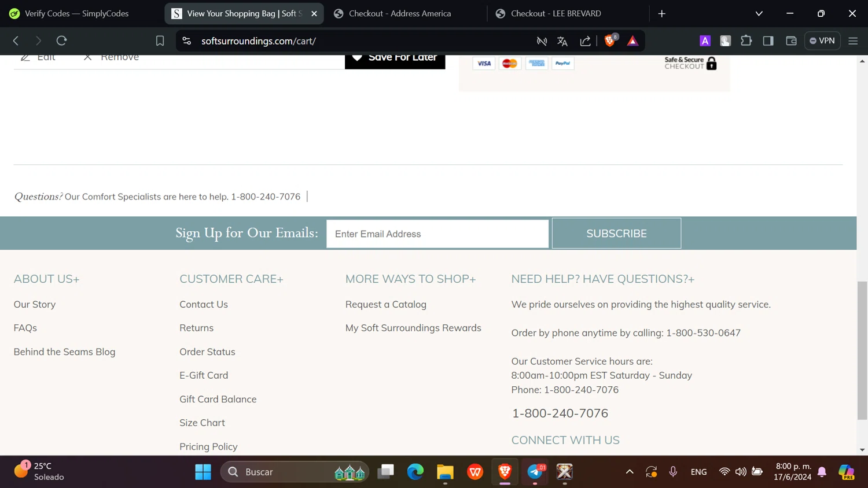Open My Soft Surroundings Rewards link
Image resolution: width=868 pixels, height=488 pixels.
point(413,328)
